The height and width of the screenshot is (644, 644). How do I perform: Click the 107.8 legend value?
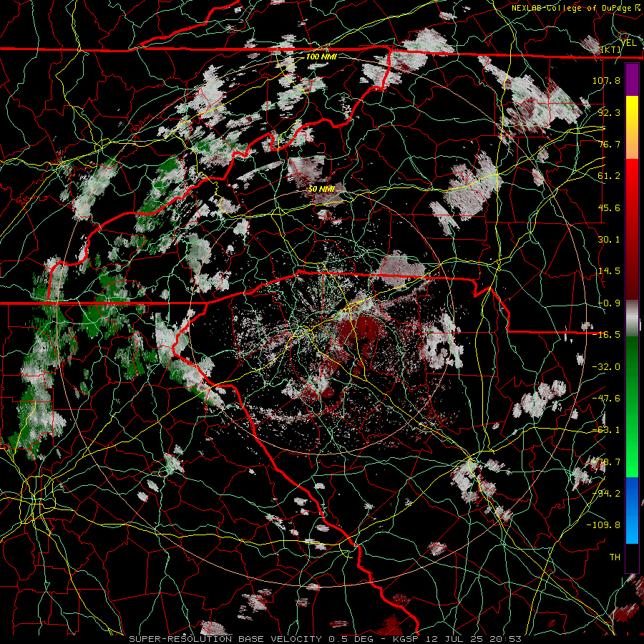pos(606,80)
